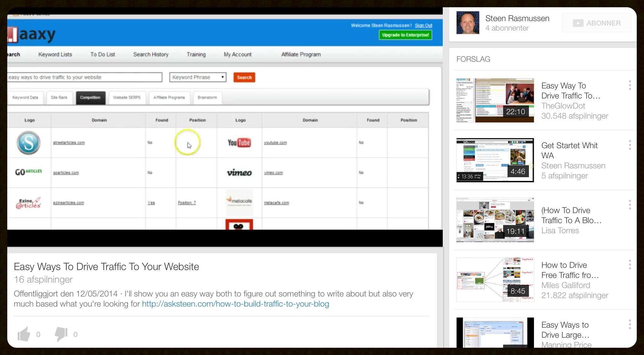The image size is (644, 355).
Task: Open Lisa Torres video thumbnail
Action: coord(495,220)
